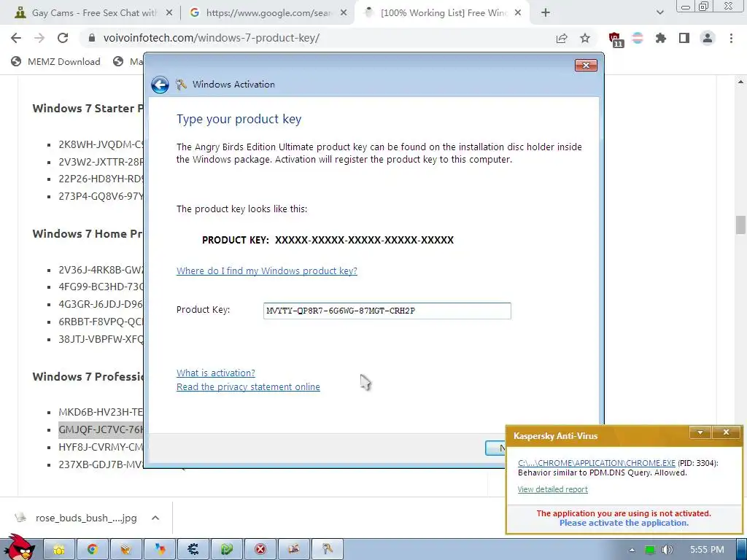Click the green tray icon

click(650, 550)
